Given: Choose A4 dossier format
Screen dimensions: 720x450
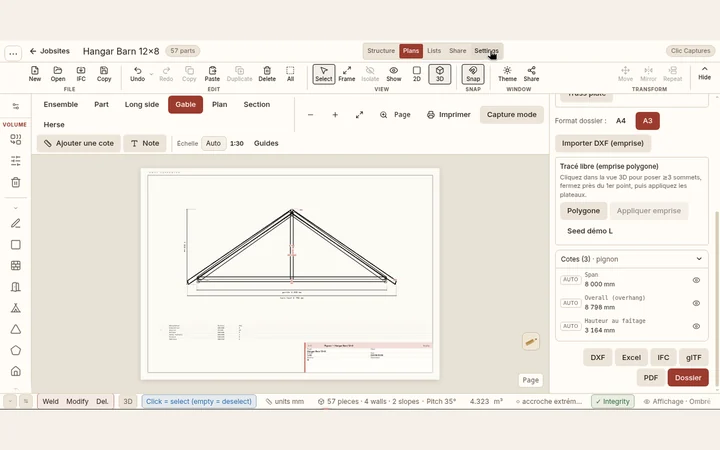Looking at the screenshot, I should [621, 121].
